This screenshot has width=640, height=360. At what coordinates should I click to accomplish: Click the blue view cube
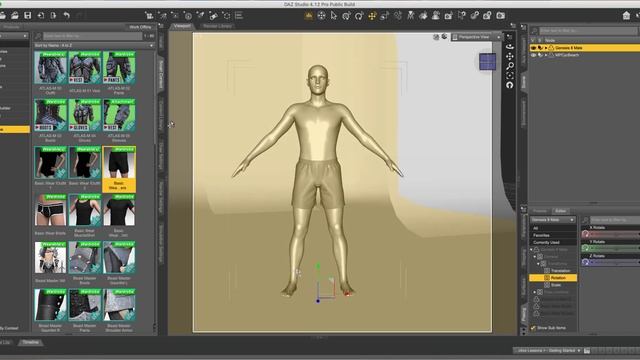487,62
